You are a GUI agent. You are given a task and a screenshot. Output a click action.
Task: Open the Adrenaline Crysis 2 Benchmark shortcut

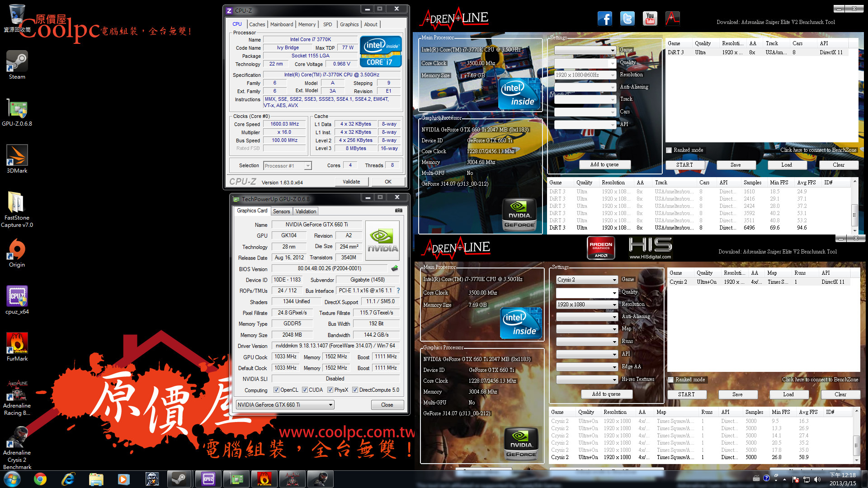(x=17, y=448)
